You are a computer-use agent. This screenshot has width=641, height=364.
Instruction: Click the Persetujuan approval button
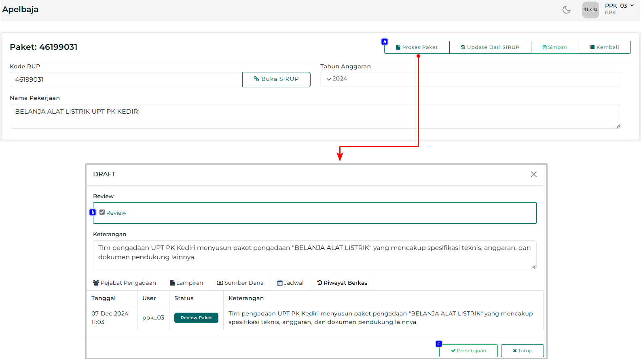(x=468, y=351)
